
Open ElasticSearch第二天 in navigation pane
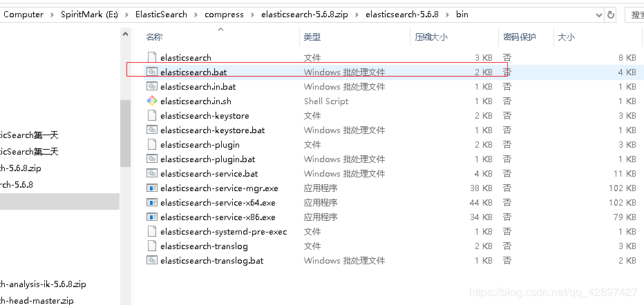[29, 152]
